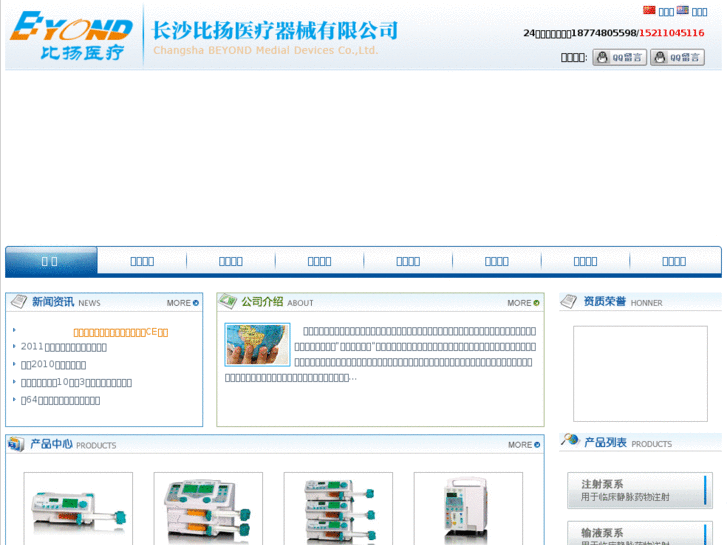This screenshot has width=727, height=545.
Task: Click the language link beside the Chinese flag
Action: click(666, 12)
